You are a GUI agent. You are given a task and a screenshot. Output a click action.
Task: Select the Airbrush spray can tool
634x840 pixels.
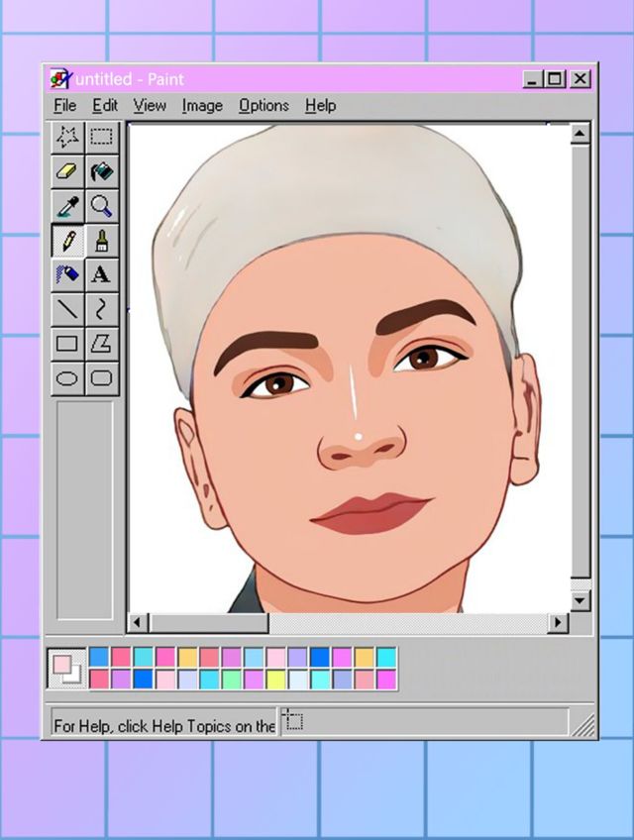[x=67, y=274]
